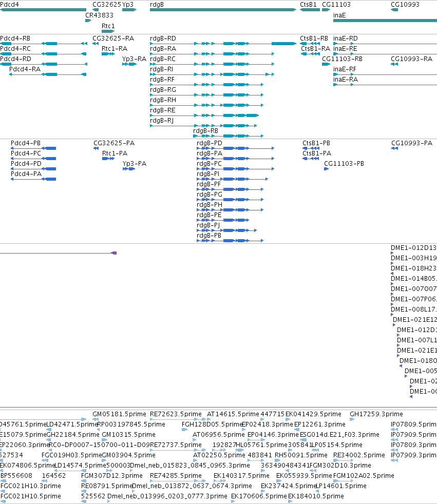Click EST label AT14615.5prime

click(233, 414)
